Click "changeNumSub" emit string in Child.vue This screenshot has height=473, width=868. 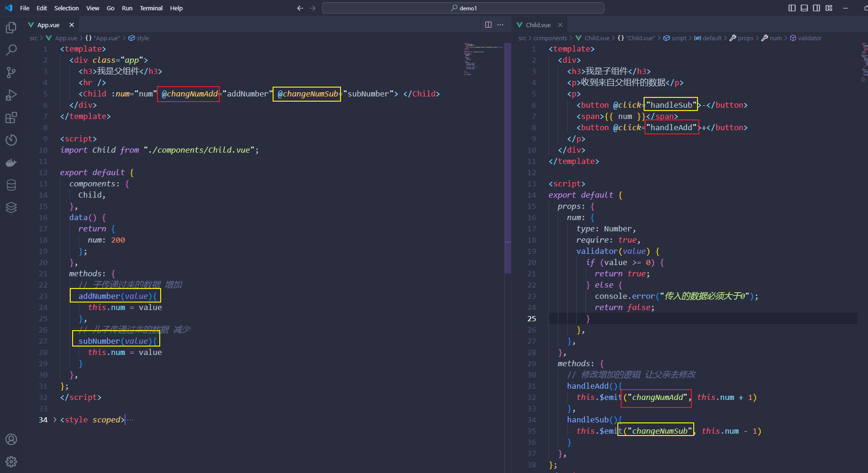pos(660,431)
